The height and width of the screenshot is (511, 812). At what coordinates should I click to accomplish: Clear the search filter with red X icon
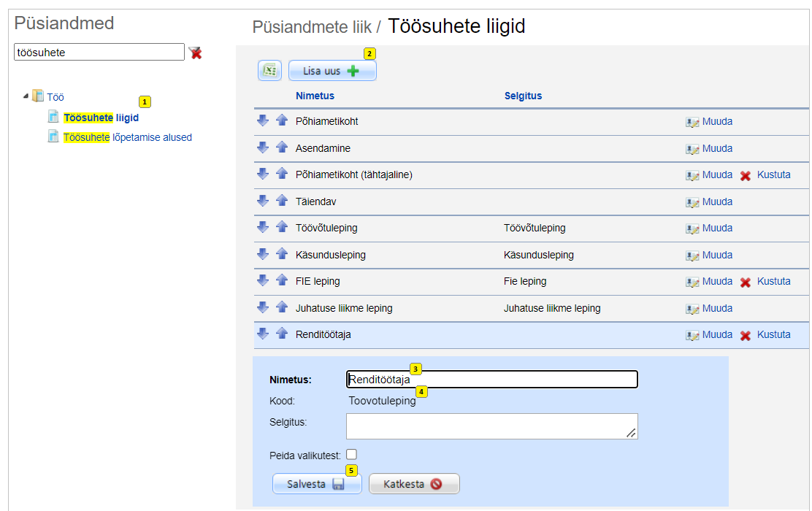coord(196,53)
